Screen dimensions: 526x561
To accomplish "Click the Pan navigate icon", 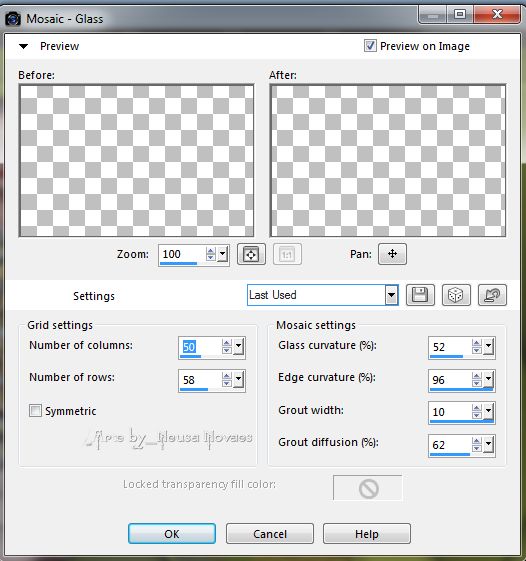I will coord(392,254).
